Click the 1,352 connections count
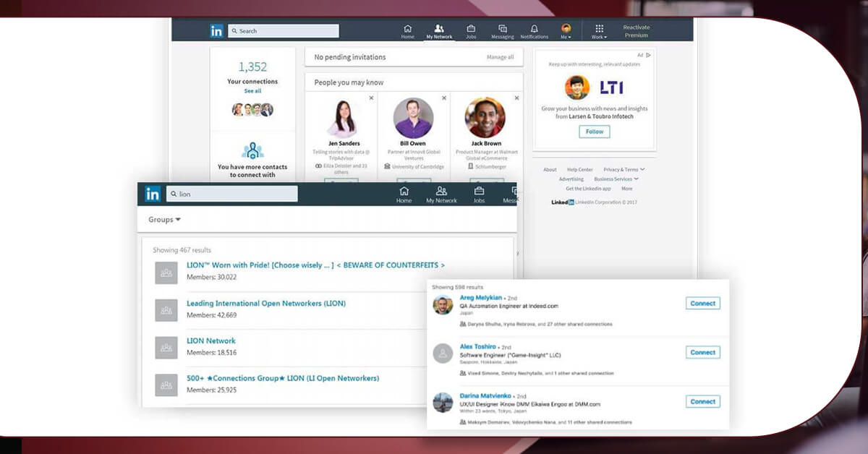The width and height of the screenshot is (868, 454). pos(252,67)
